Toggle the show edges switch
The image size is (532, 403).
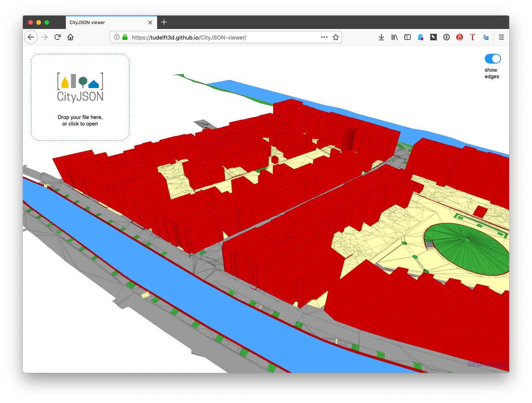pyautogui.click(x=493, y=59)
